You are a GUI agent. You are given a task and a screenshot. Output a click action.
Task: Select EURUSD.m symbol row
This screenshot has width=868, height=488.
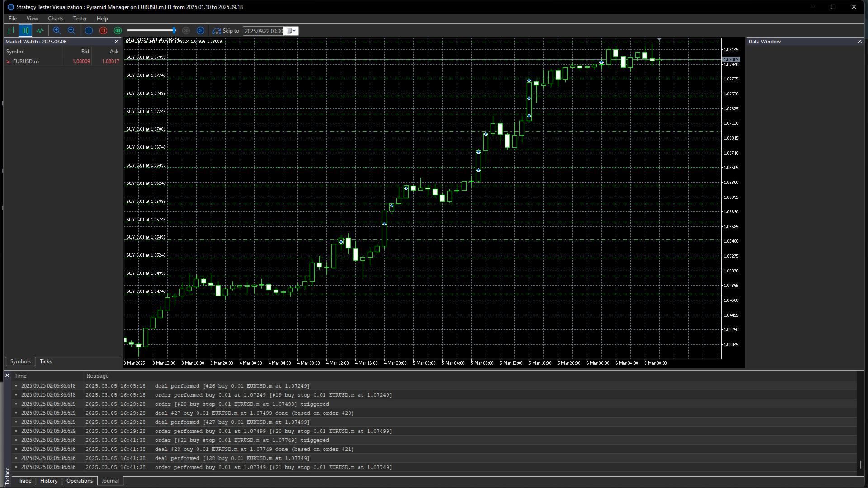point(63,61)
